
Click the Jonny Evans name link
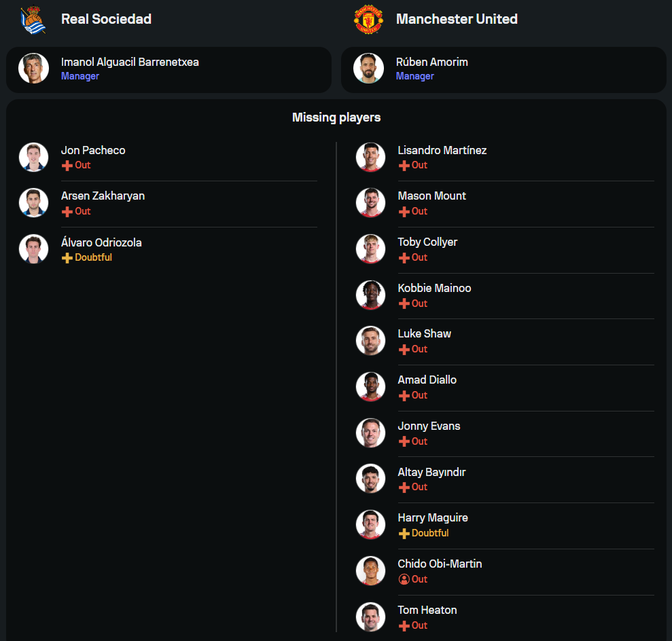[429, 426]
